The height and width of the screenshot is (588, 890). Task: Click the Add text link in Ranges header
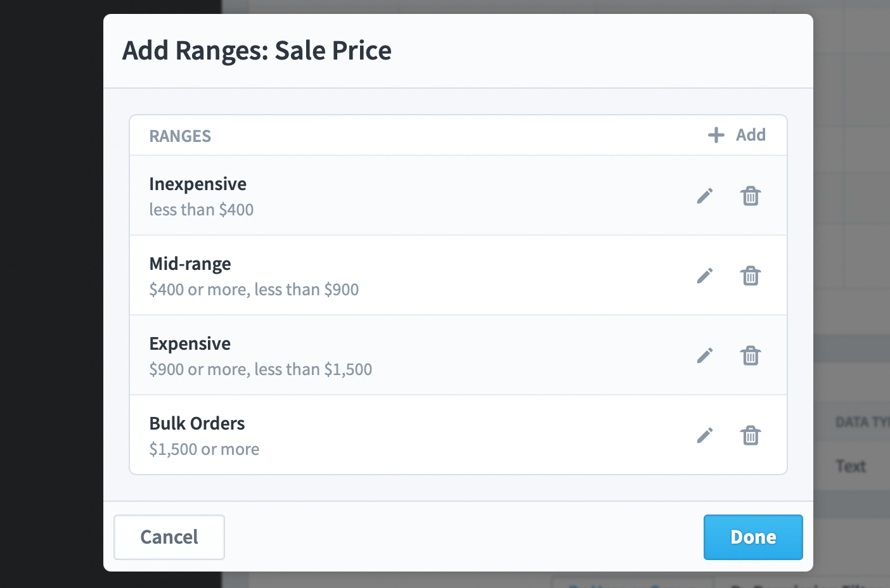pos(751,135)
